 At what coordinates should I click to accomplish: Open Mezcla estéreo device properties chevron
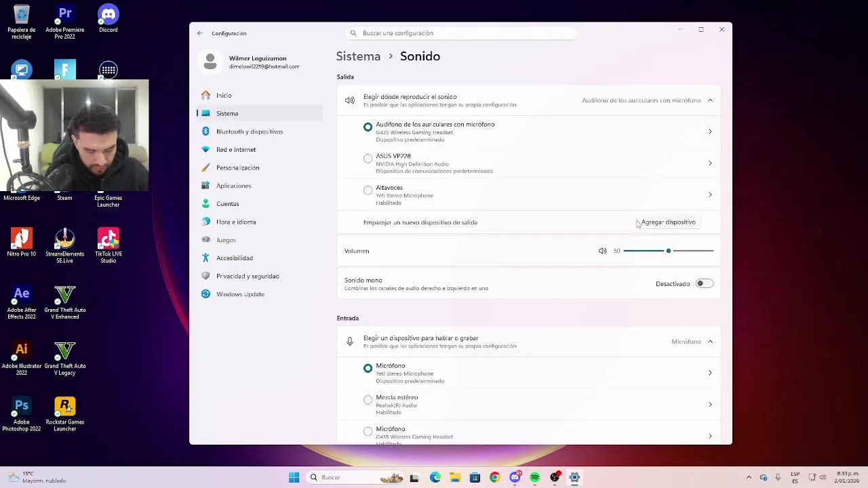click(x=710, y=405)
